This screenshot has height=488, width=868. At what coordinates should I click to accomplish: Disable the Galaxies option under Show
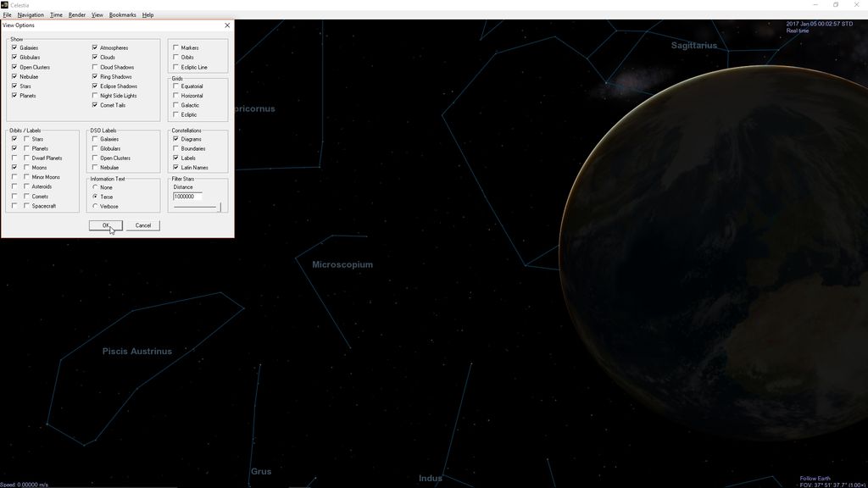tap(14, 47)
